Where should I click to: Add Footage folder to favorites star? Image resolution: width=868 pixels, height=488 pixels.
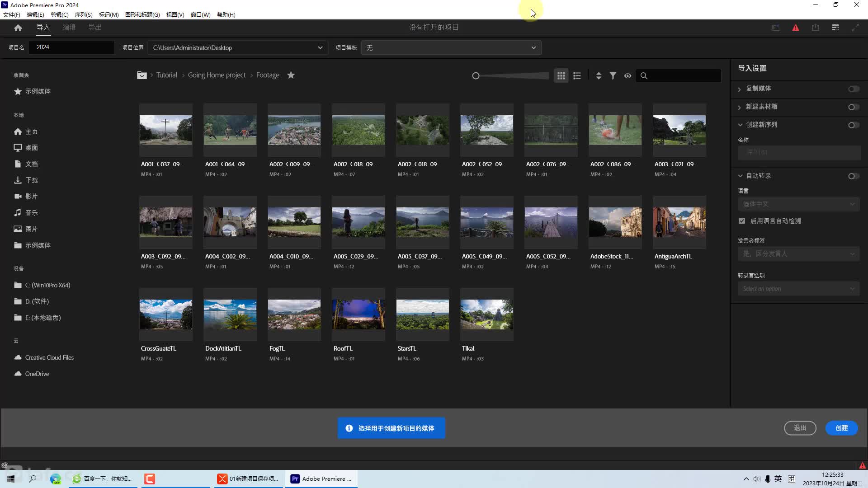(x=291, y=75)
